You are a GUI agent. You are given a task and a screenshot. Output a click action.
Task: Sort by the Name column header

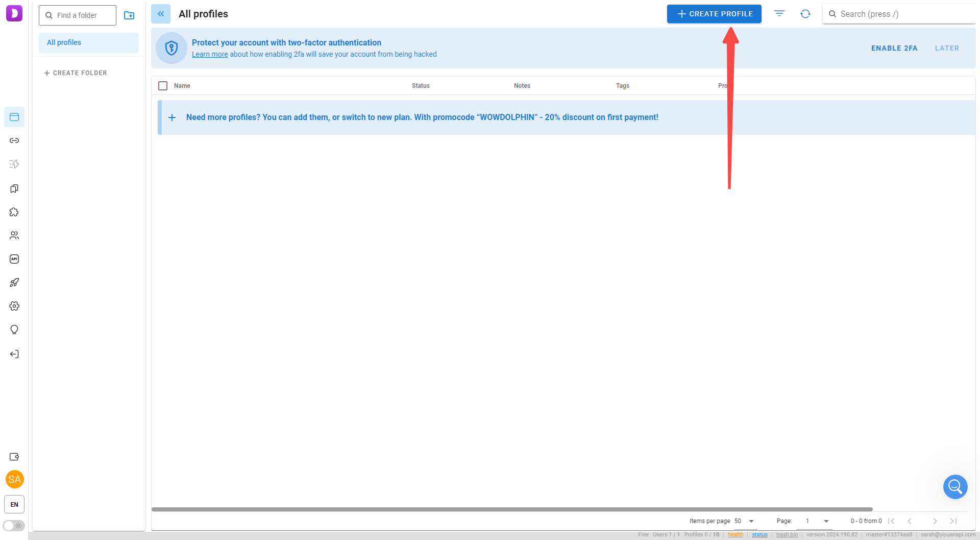click(x=182, y=86)
